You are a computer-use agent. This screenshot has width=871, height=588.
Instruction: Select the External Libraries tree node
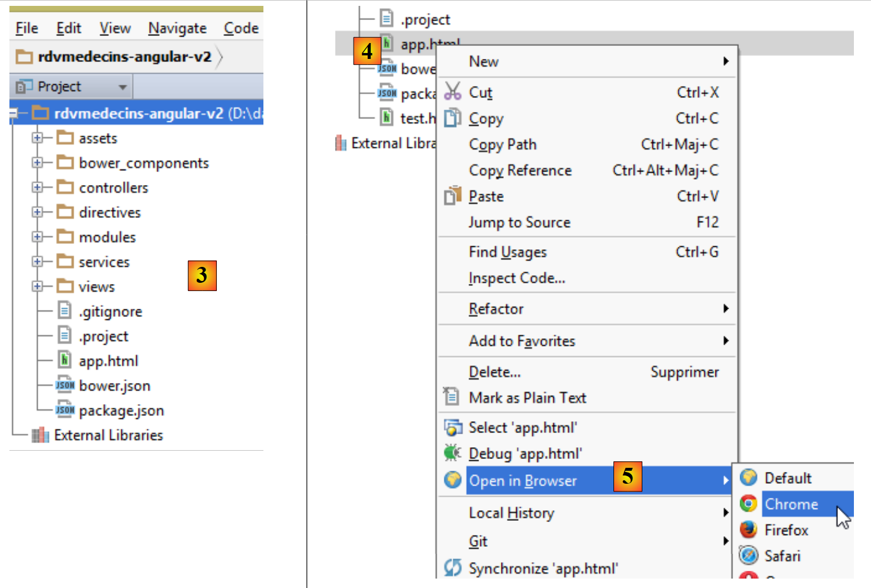[x=108, y=435]
